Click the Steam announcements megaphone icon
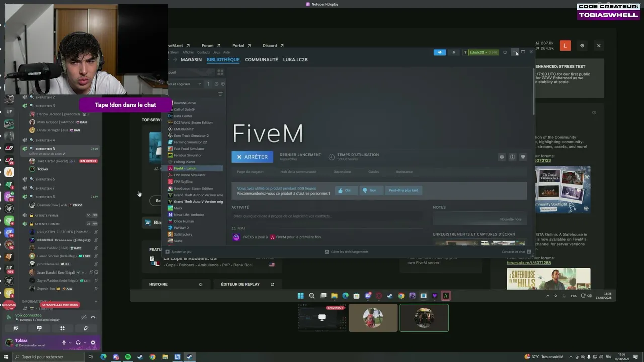 pyautogui.click(x=439, y=52)
